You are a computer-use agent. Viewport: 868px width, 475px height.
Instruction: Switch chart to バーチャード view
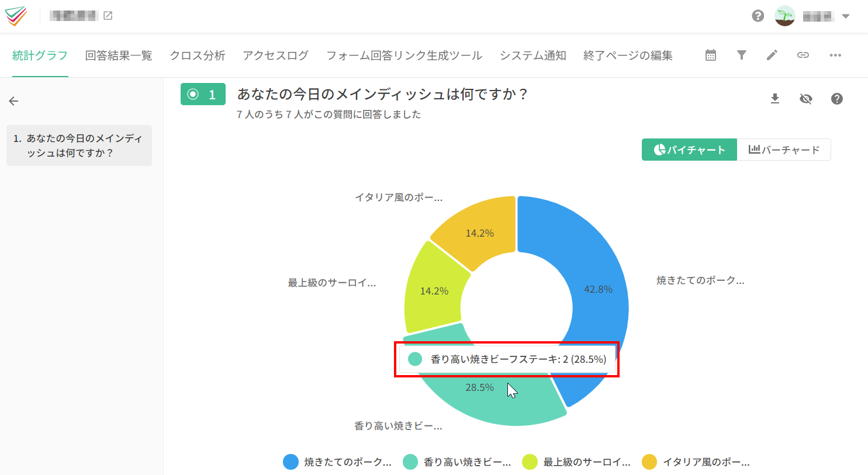click(x=784, y=150)
